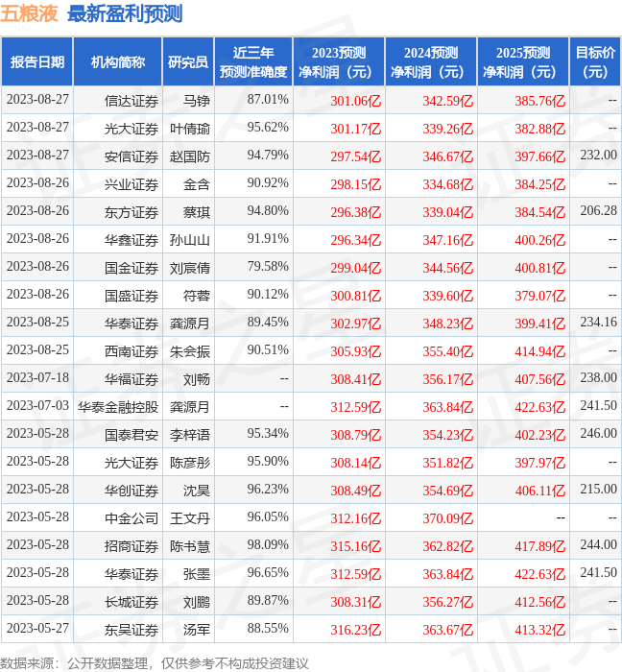Screen dimensions: 622x672
Task: Click target price 234.16
Action: (598, 323)
